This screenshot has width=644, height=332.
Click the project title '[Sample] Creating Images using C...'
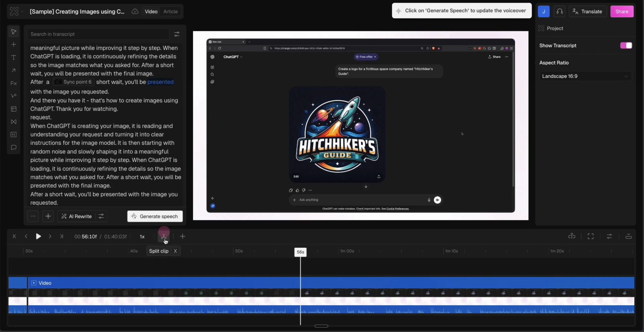point(77,11)
